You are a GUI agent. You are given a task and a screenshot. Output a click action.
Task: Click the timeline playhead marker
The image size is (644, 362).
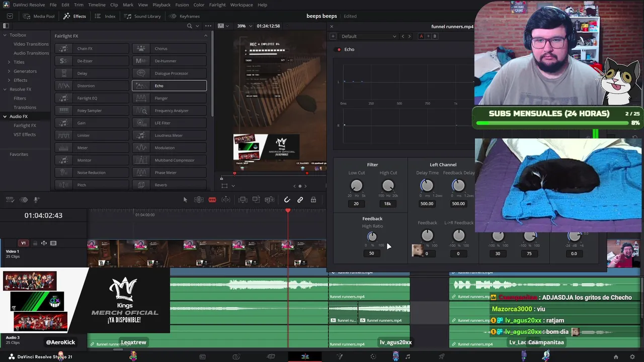pos(288,210)
